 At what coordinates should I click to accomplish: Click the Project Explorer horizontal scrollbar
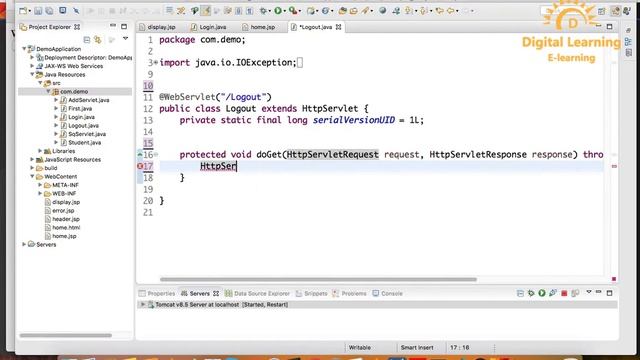[x=65, y=336]
